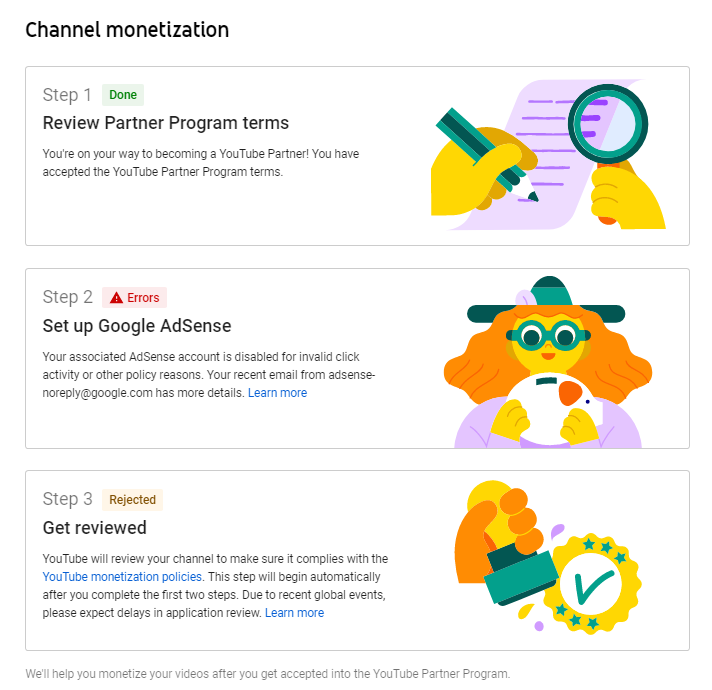Image resolution: width=712 pixels, height=690 pixels.
Task: Open Learn more link for AdSense error
Action: click(x=277, y=393)
